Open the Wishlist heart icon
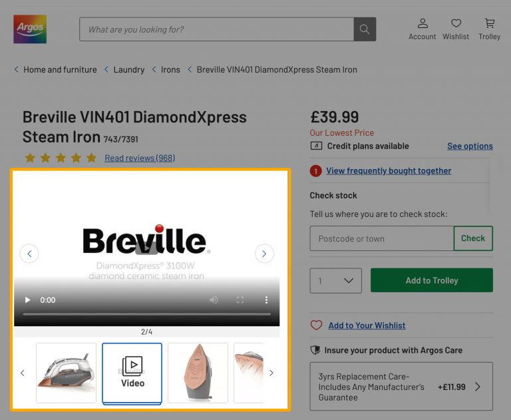Image resolution: width=511 pixels, height=420 pixels. tap(456, 29)
